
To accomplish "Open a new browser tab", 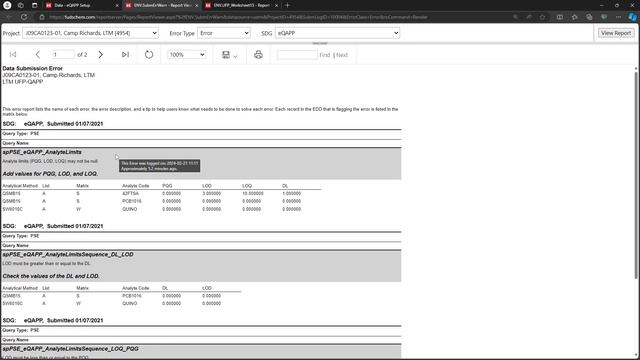I will (x=287, y=5).
